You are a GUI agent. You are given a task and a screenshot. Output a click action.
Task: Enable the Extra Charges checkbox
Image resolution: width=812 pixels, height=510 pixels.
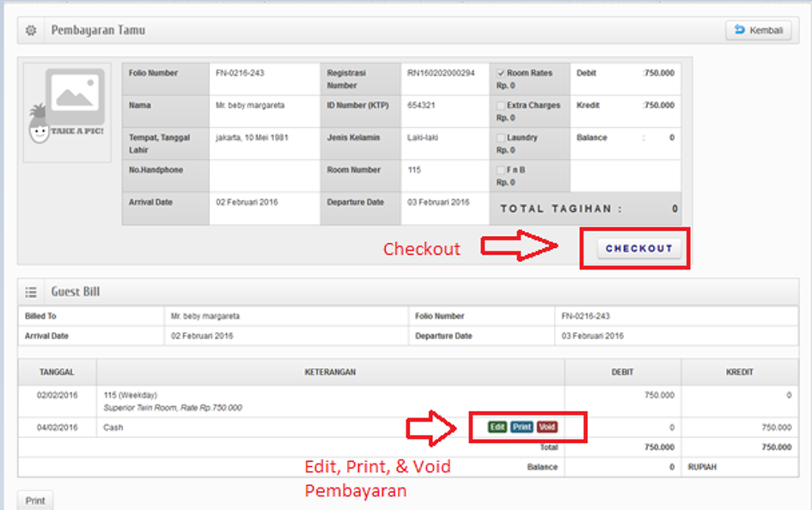[x=501, y=106]
